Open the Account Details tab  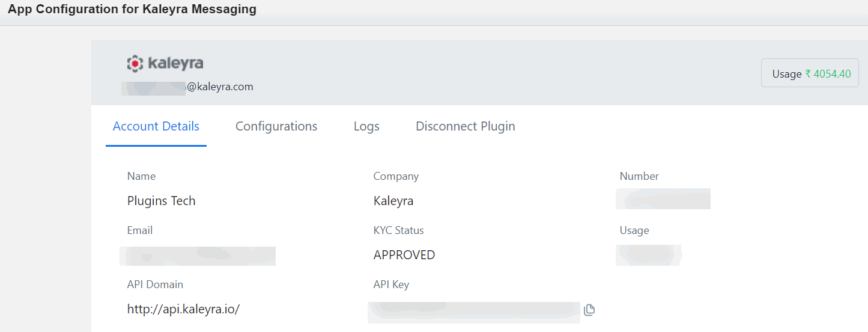click(x=156, y=126)
